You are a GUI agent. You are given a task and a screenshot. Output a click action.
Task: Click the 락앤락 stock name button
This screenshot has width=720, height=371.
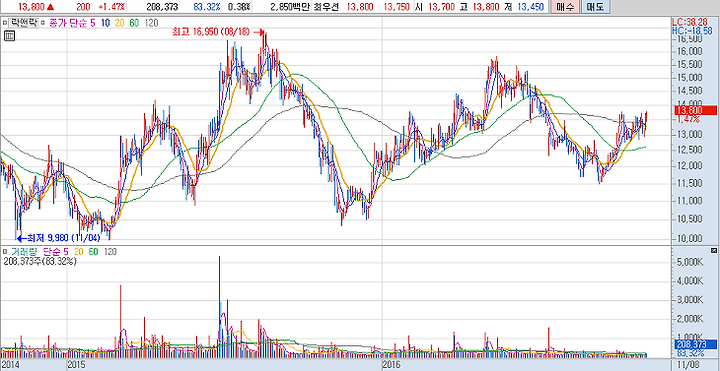pos(23,22)
